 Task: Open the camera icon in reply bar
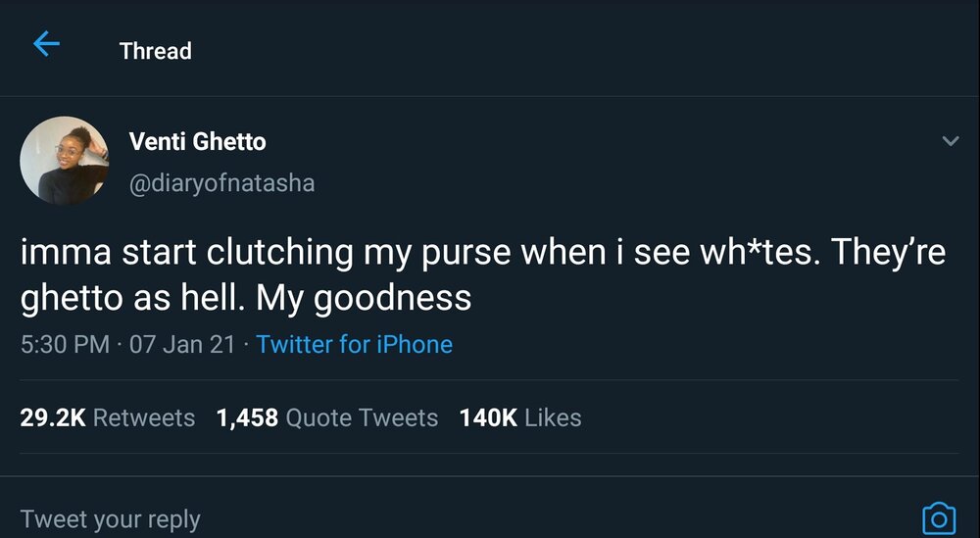click(938, 517)
